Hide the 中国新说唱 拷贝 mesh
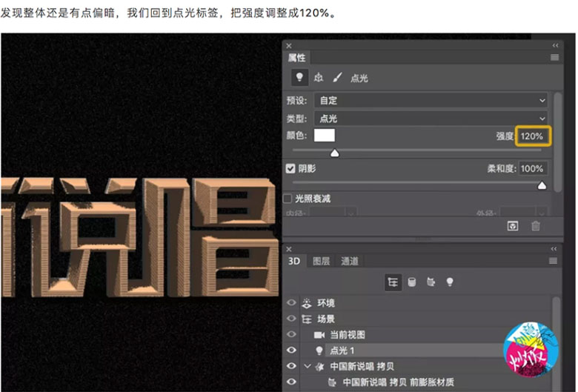This screenshot has width=578, height=392. pos(291,366)
